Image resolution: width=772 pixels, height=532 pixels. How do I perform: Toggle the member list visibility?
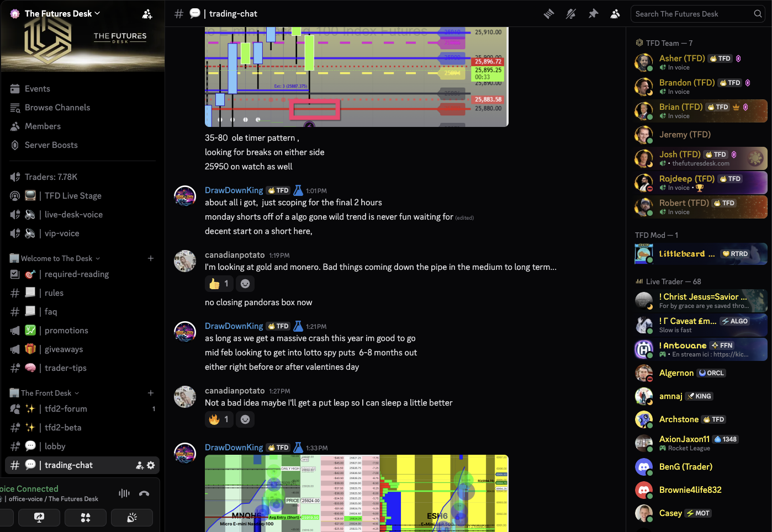(615, 14)
